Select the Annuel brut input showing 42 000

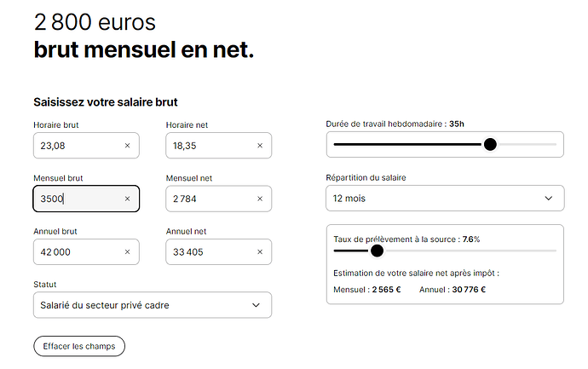pyautogui.click(x=77, y=252)
